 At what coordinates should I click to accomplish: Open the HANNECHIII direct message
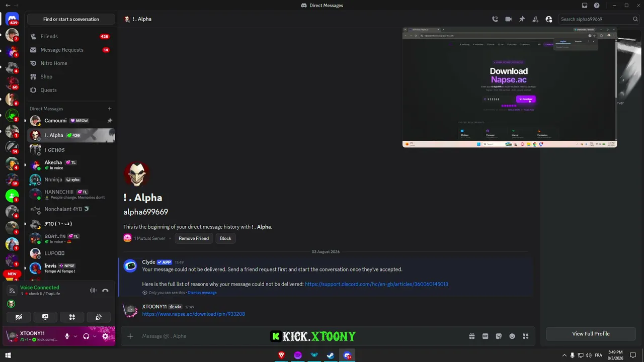click(x=71, y=194)
